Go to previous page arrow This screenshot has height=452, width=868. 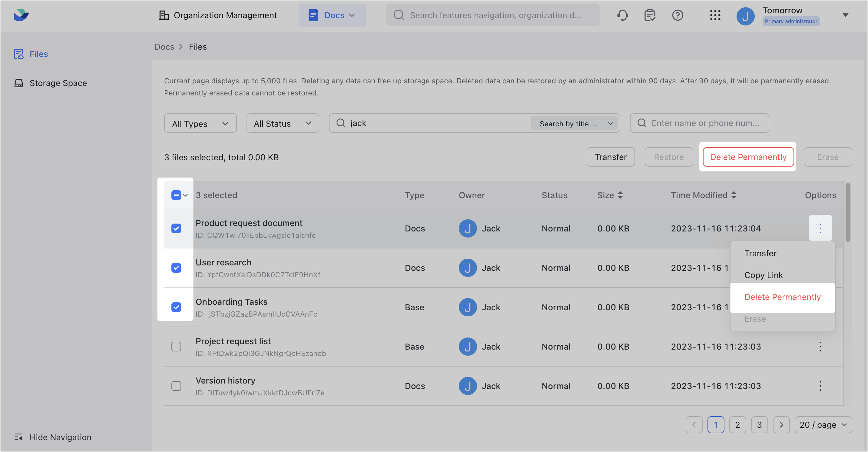tap(694, 425)
